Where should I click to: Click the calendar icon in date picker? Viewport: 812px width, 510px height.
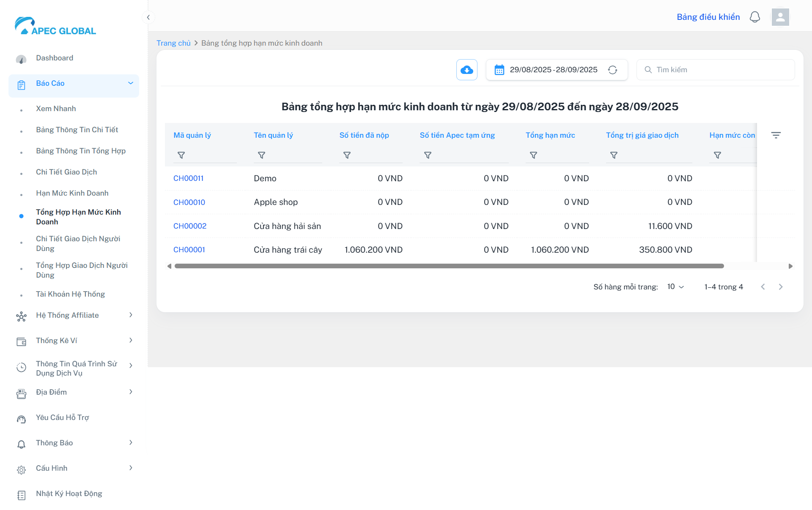[499, 70]
